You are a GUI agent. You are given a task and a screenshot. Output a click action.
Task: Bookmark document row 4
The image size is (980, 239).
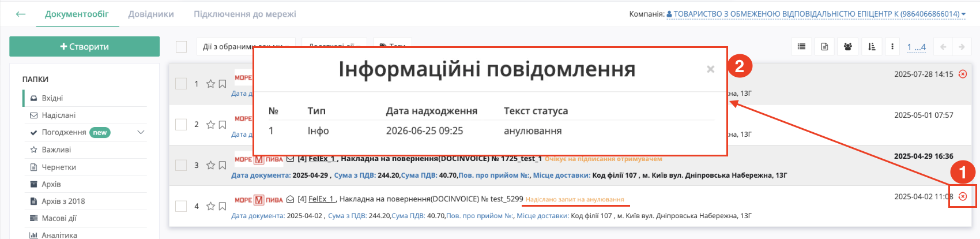click(222, 206)
